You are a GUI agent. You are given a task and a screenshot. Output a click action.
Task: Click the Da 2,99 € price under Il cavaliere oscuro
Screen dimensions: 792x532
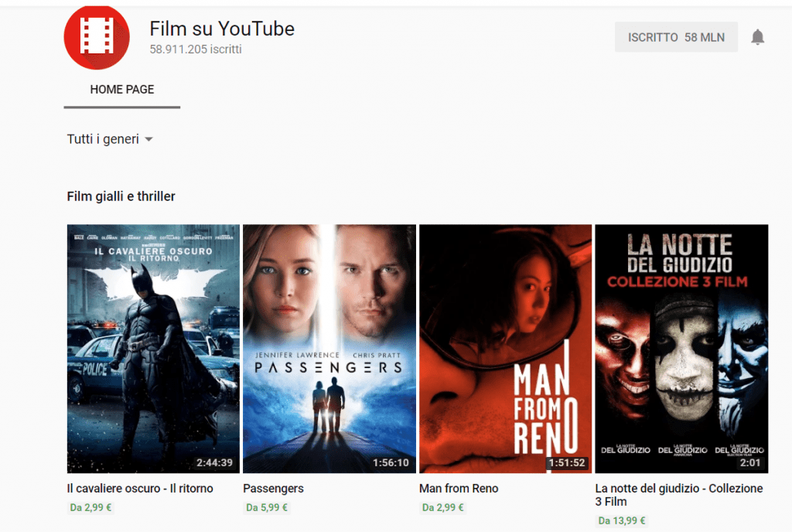[90, 508]
